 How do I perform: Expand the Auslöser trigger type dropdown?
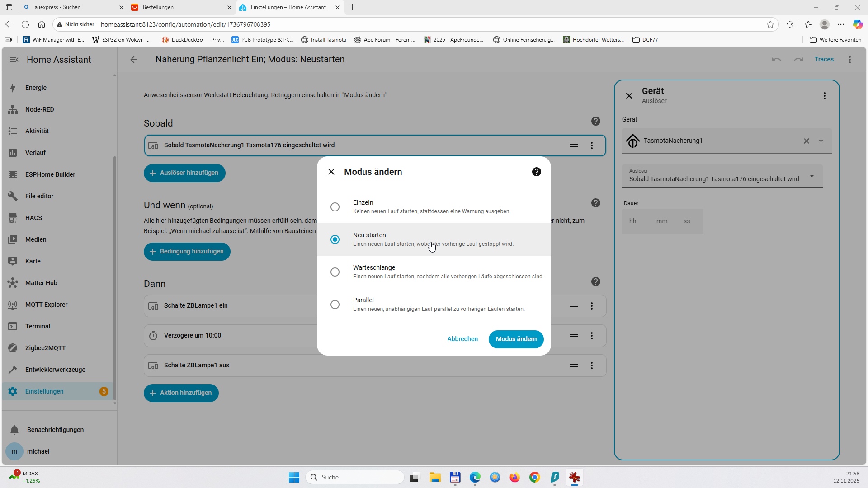811,176
